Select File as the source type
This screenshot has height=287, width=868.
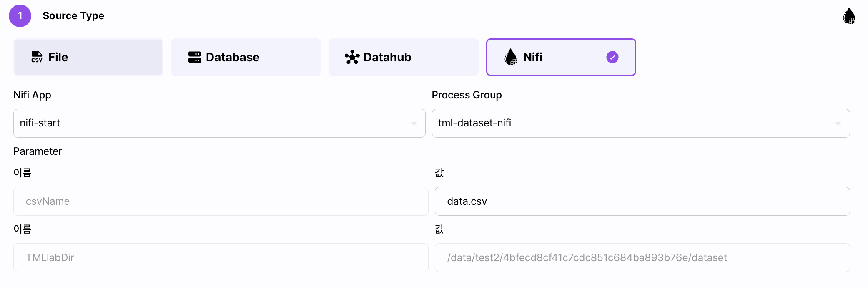[x=88, y=57]
